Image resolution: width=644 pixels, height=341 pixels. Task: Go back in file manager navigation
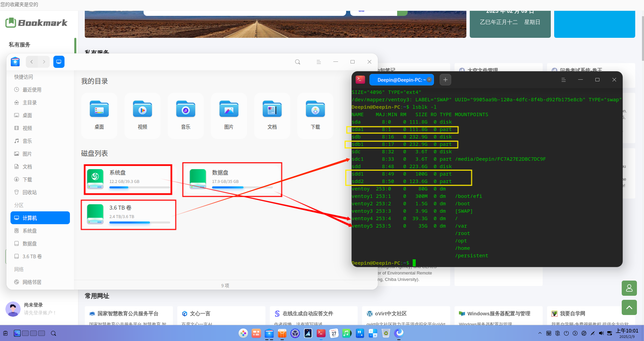(32, 62)
